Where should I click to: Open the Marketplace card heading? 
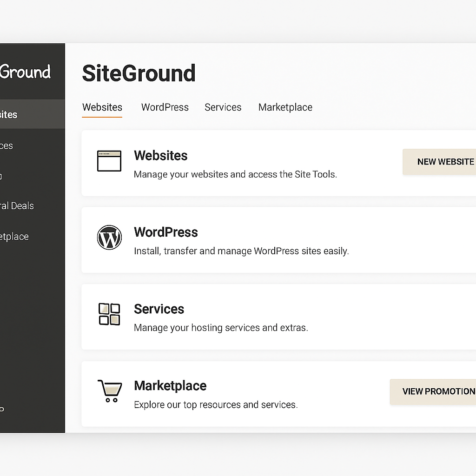(170, 386)
